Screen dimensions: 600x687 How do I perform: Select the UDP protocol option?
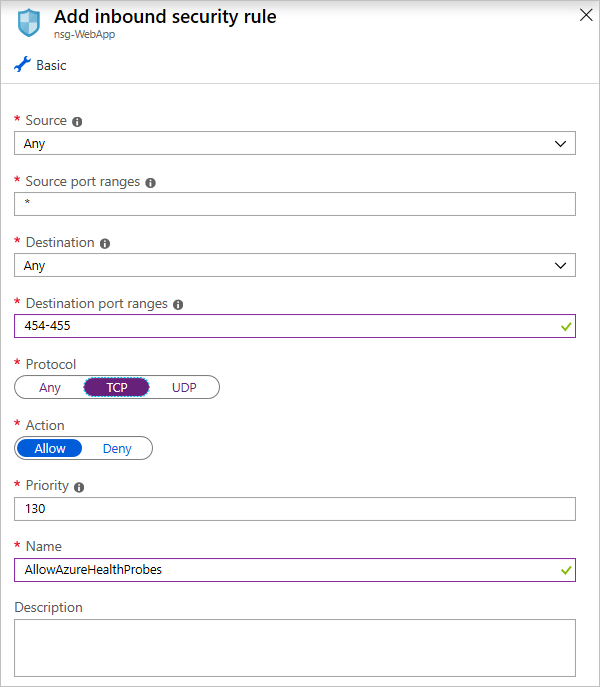point(184,387)
